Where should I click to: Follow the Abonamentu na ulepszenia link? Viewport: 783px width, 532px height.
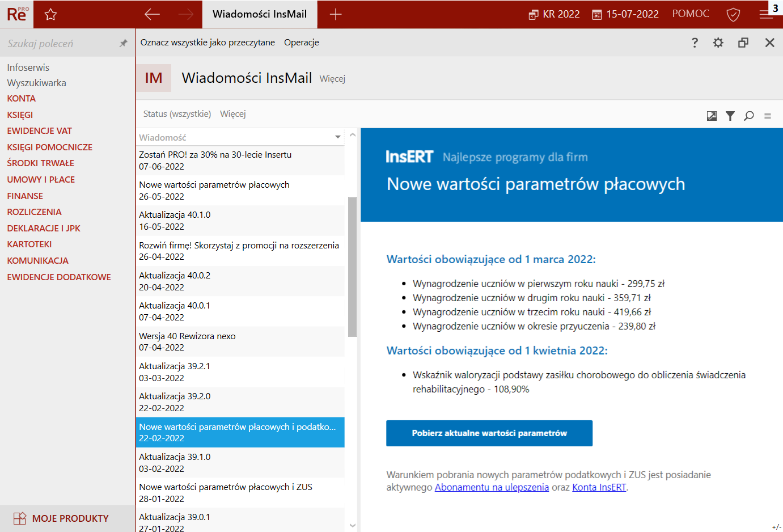[492, 487]
